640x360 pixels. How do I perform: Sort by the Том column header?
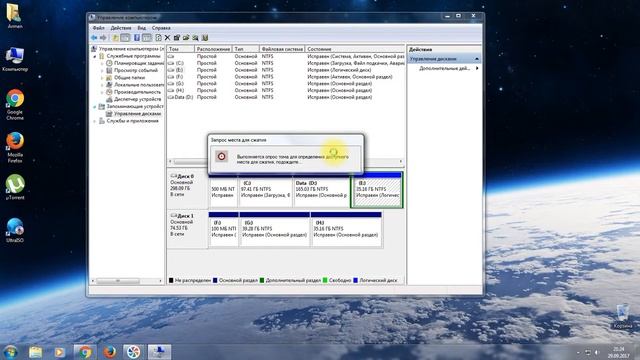coord(180,49)
